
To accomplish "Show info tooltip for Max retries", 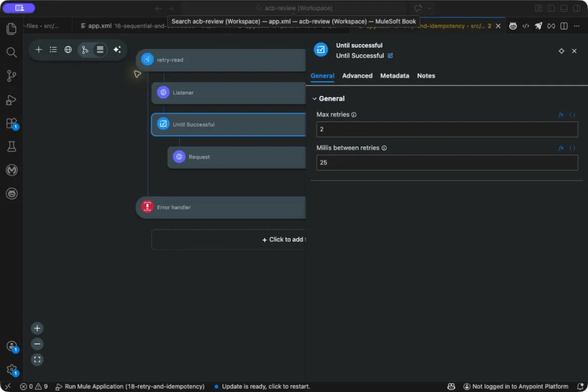I will [354, 115].
